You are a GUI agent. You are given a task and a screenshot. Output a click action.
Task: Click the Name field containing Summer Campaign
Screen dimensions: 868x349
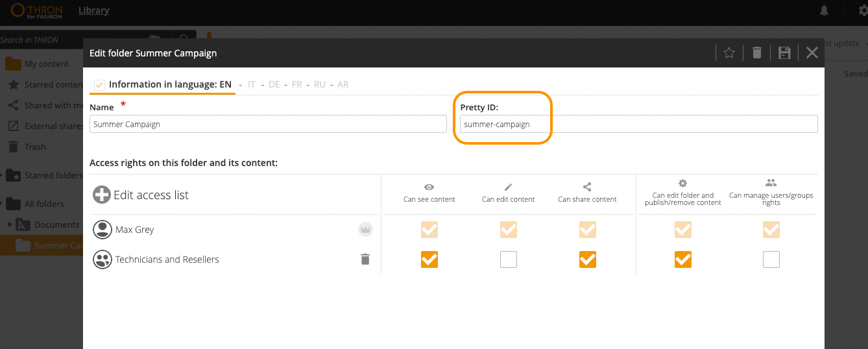click(268, 124)
